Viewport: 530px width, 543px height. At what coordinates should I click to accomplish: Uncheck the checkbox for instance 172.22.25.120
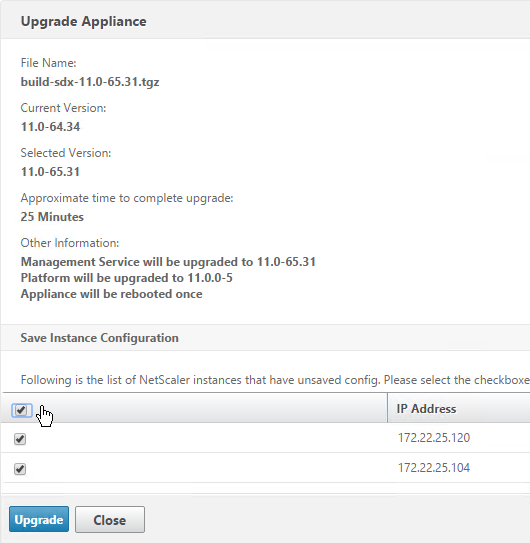point(20,439)
